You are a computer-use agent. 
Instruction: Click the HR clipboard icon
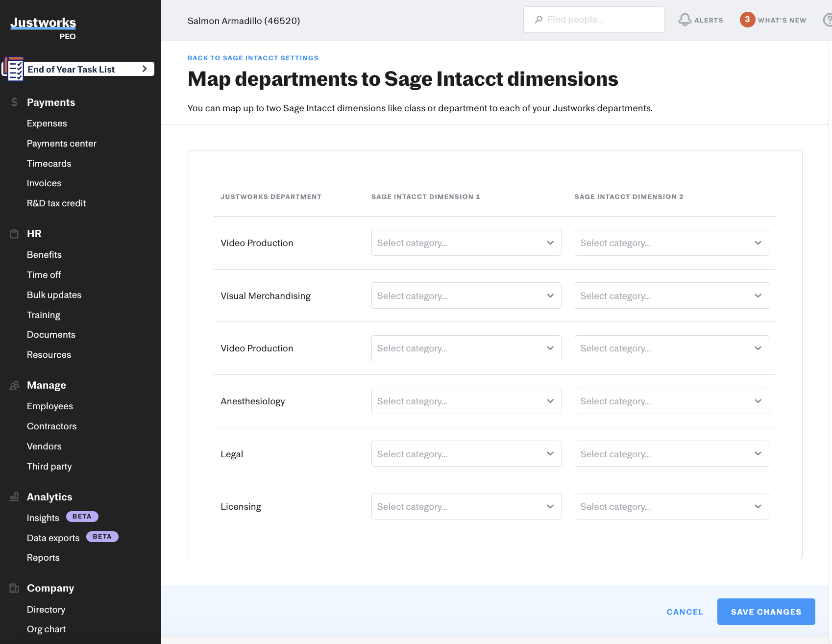tap(14, 234)
